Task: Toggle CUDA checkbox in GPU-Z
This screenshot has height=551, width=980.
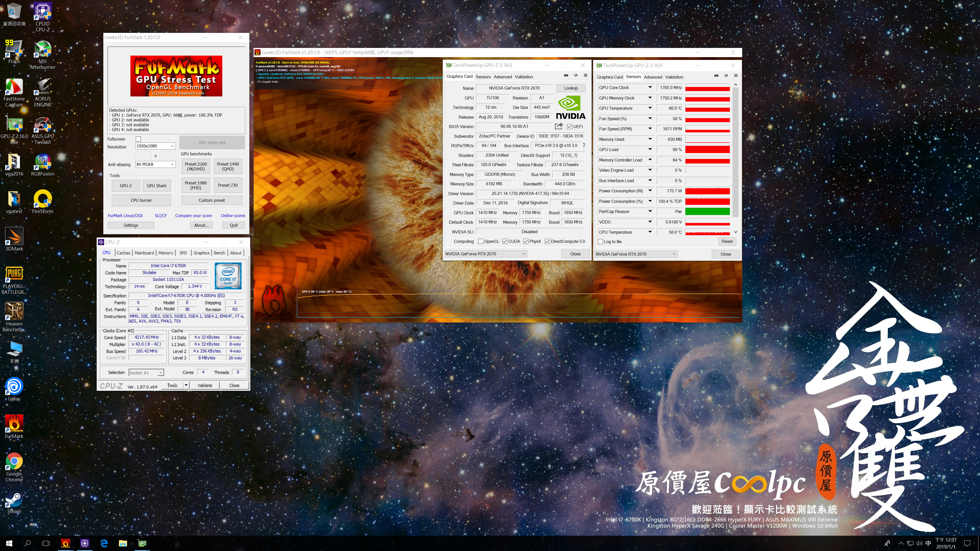Action: (x=505, y=242)
